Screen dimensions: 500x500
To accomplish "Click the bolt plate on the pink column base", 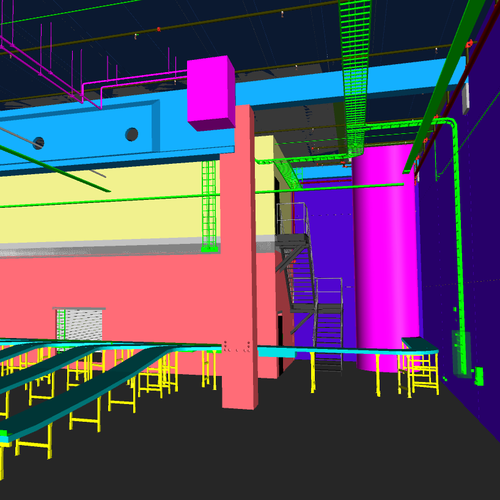I will [x=237, y=347].
